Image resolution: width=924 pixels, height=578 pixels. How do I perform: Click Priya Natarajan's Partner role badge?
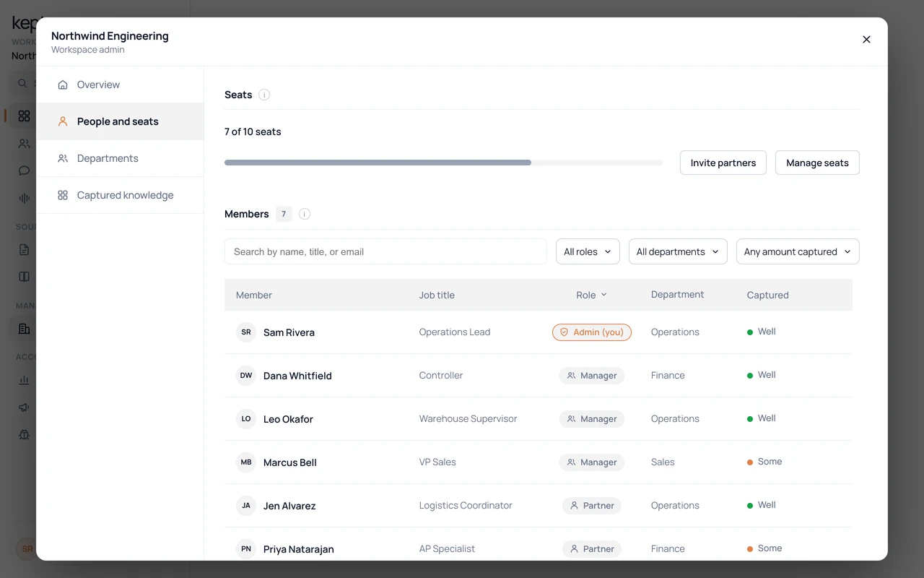[x=592, y=549]
